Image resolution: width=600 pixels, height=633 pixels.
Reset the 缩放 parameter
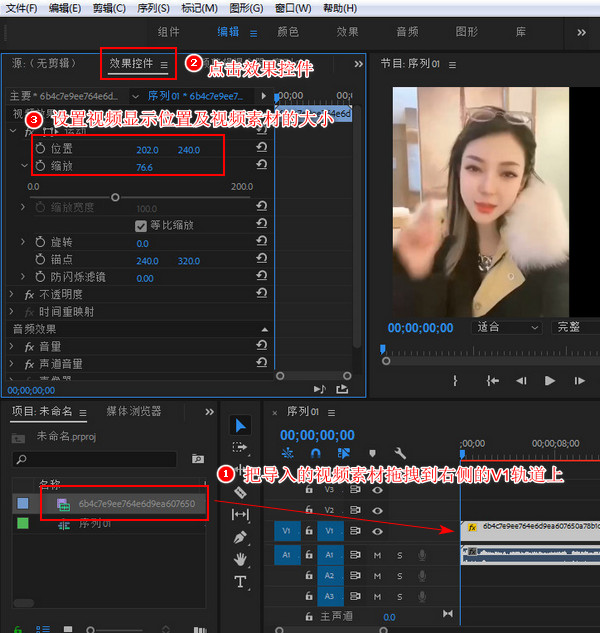(262, 165)
